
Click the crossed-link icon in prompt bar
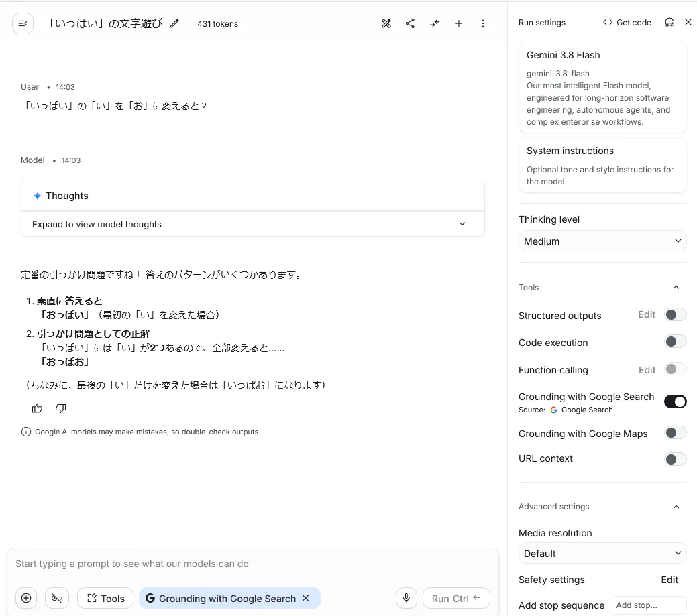coord(57,598)
